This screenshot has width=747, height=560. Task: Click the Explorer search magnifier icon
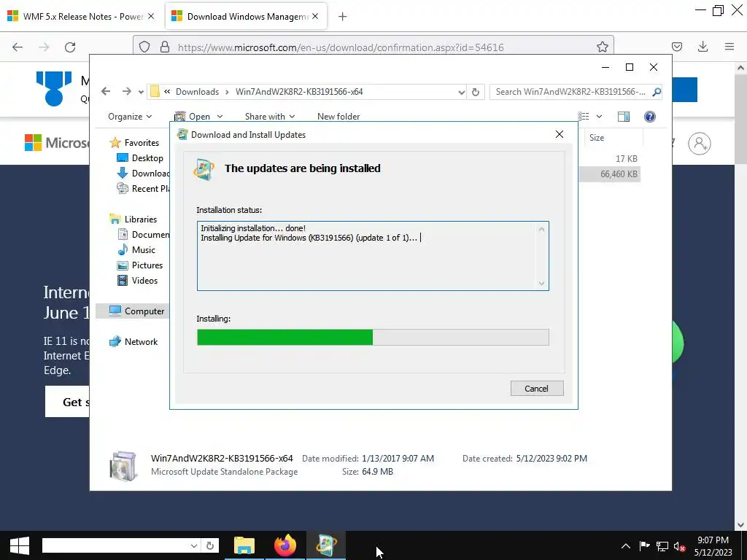point(657,92)
